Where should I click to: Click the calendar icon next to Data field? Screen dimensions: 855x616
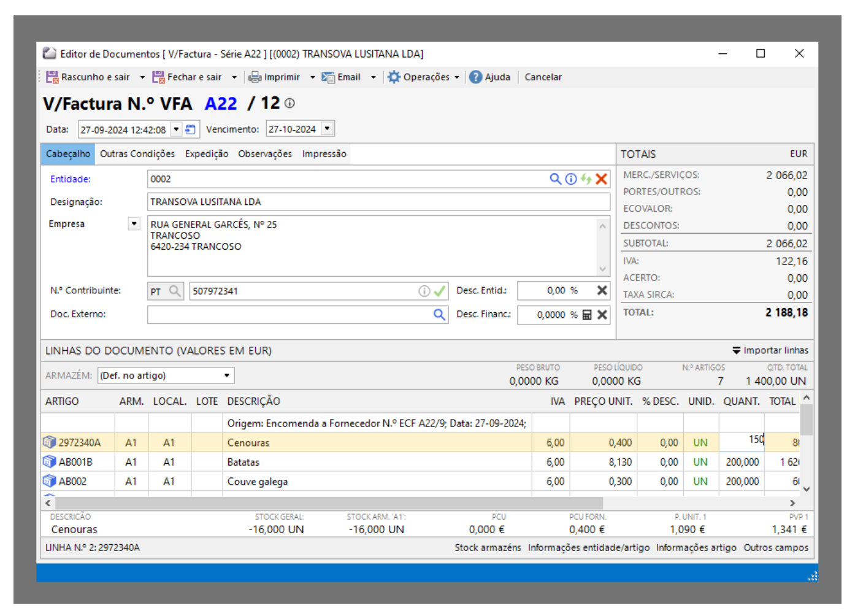[191, 129]
